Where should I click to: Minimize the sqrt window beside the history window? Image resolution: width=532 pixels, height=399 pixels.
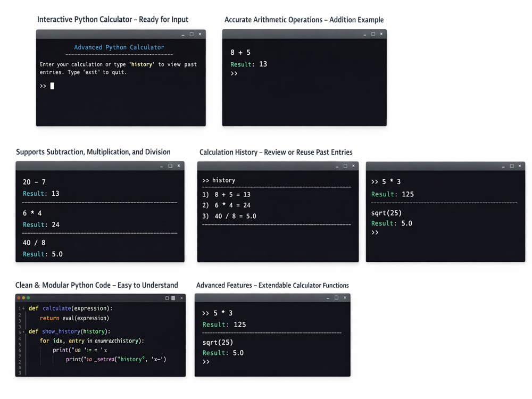tap(503, 166)
